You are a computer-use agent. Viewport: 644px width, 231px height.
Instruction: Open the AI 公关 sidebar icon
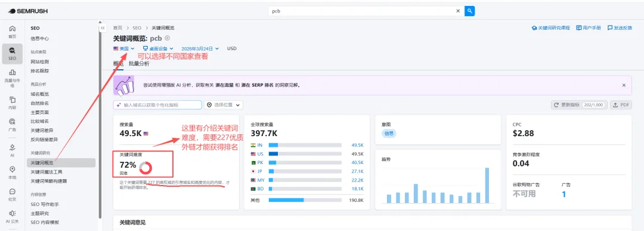(x=13, y=216)
